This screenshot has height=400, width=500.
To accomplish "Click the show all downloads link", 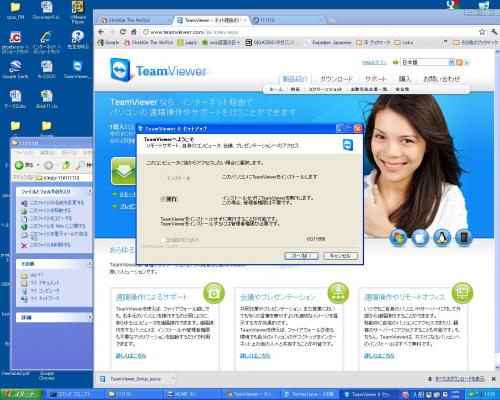I will pos(459,379).
